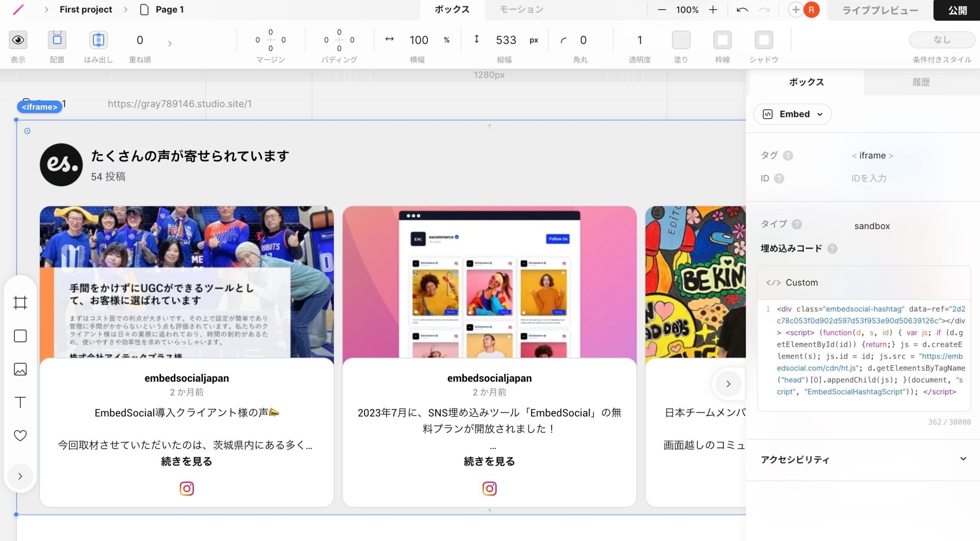
Task: Click the STUDIO logo slash icon
Action: pyautogui.click(x=18, y=10)
